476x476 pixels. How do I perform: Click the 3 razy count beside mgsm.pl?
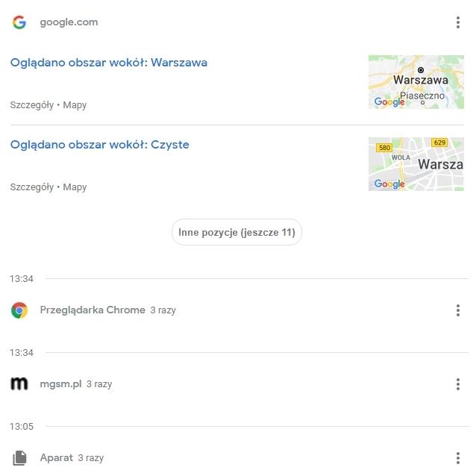coord(99,384)
